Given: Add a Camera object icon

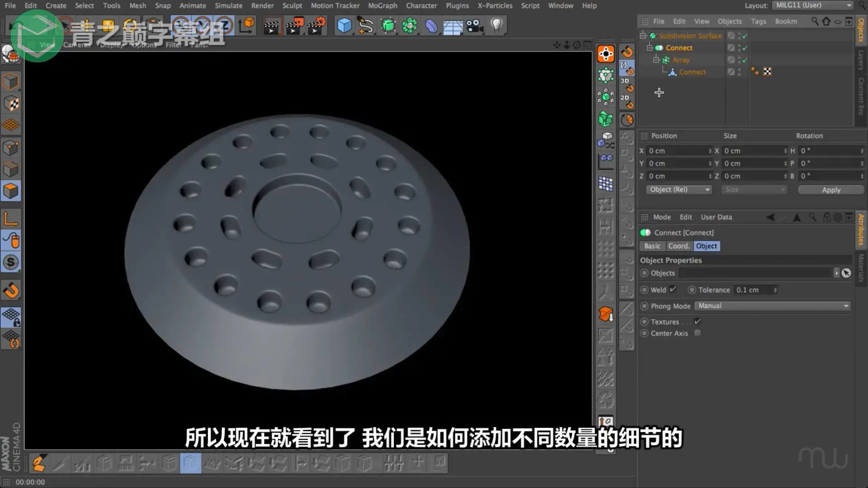Looking at the screenshot, I should (x=475, y=25).
